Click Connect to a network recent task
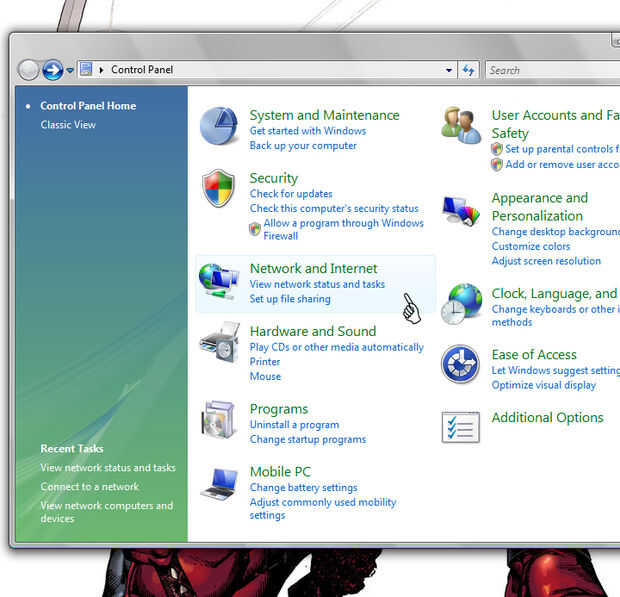The image size is (620, 597). (x=89, y=487)
